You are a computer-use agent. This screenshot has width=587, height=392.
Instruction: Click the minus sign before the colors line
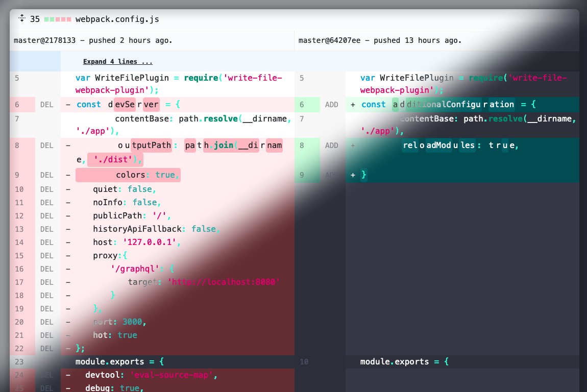click(x=68, y=175)
